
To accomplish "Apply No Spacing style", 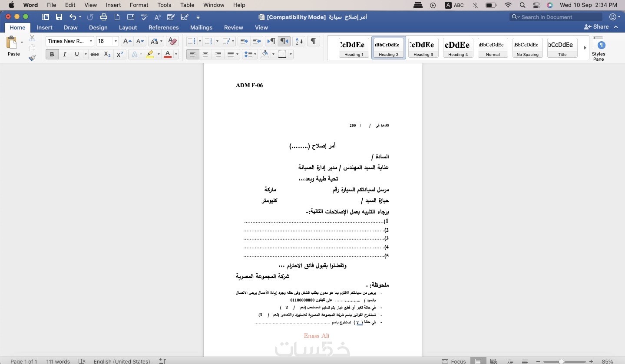I will point(528,48).
